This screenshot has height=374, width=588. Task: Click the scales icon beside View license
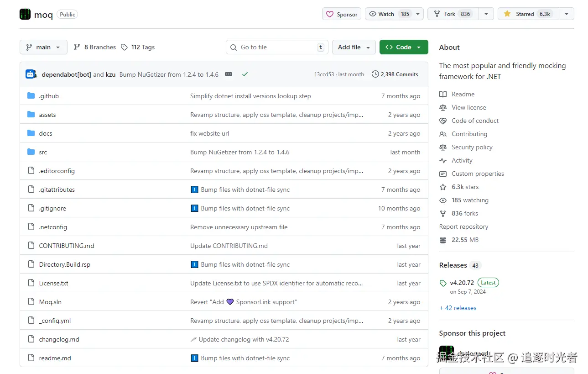[x=443, y=107]
